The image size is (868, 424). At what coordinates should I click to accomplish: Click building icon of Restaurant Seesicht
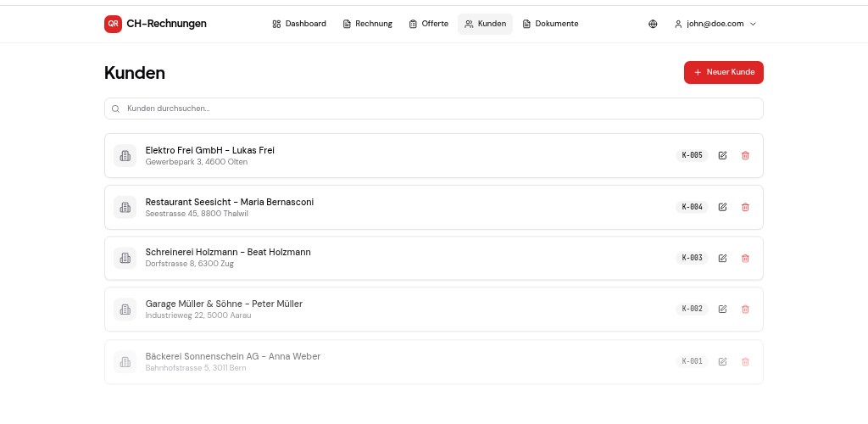click(125, 207)
